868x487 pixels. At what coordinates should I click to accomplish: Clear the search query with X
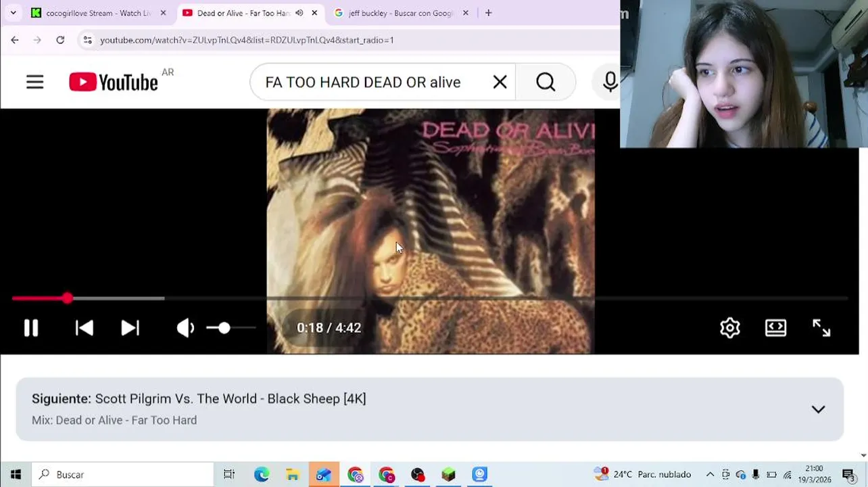pyautogui.click(x=500, y=83)
